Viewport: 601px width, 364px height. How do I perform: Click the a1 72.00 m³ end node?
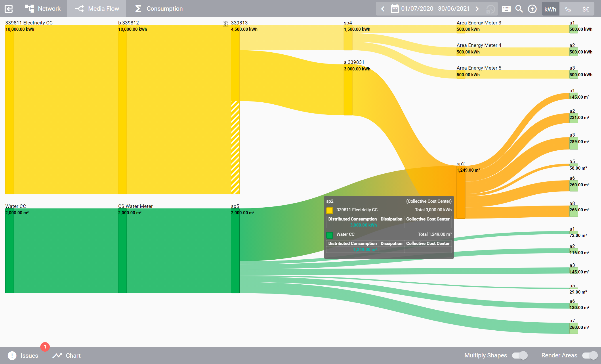click(x=574, y=233)
